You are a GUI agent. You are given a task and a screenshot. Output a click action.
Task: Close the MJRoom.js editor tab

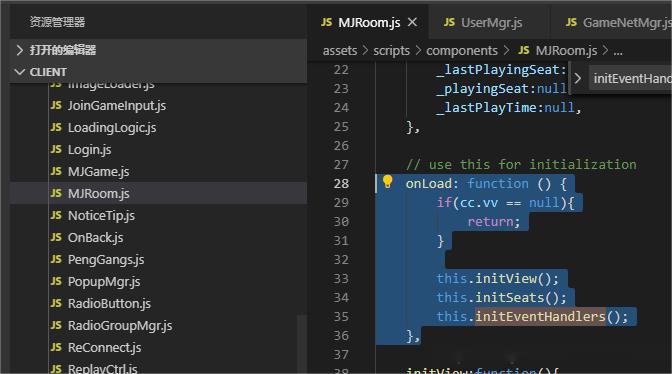click(412, 22)
